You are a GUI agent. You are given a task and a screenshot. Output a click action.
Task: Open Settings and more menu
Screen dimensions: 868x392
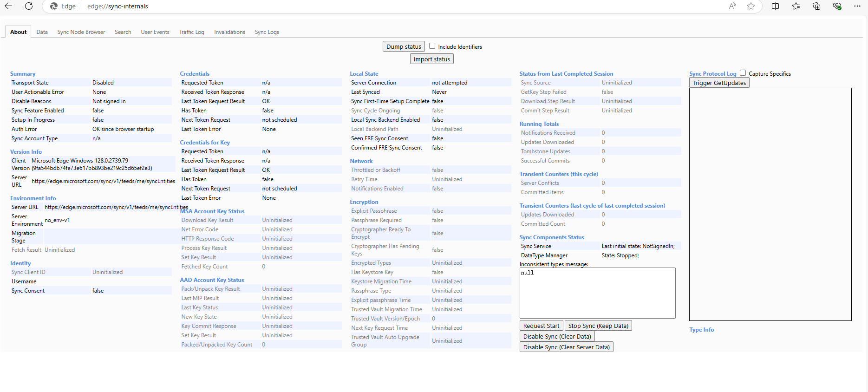pos(857,6)
